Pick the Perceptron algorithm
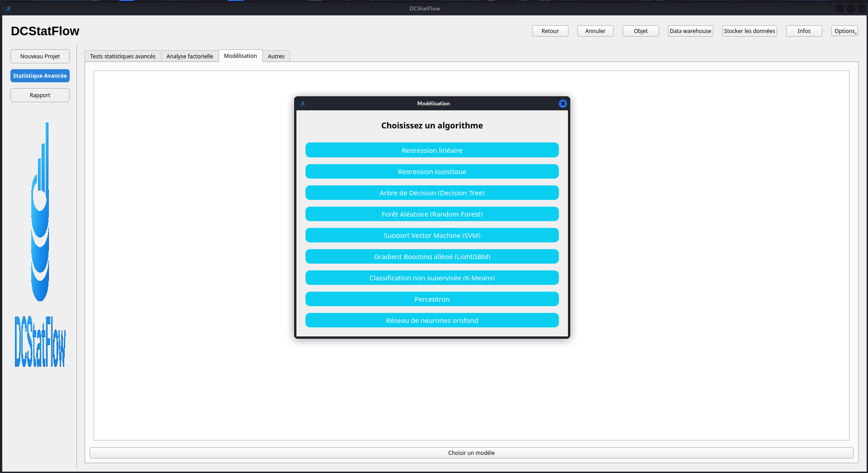 pos(432,299)
